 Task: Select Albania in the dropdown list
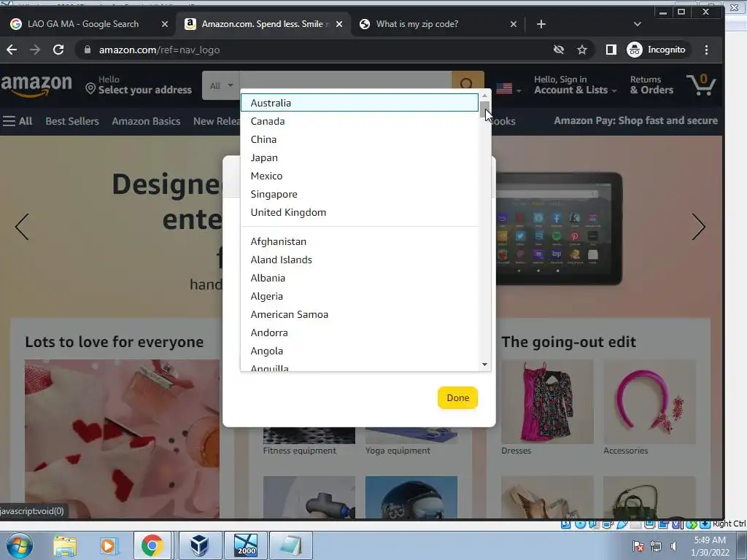point(359,278)
